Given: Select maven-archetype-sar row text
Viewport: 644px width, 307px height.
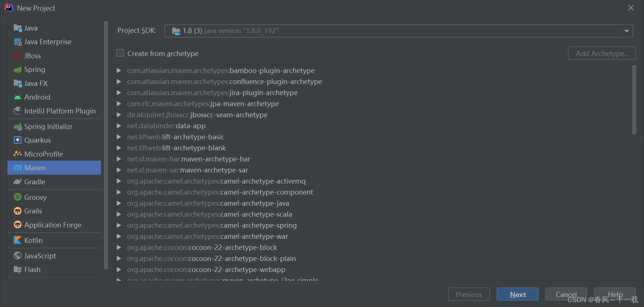Looking at the screenshot, I should click(188, 170).
